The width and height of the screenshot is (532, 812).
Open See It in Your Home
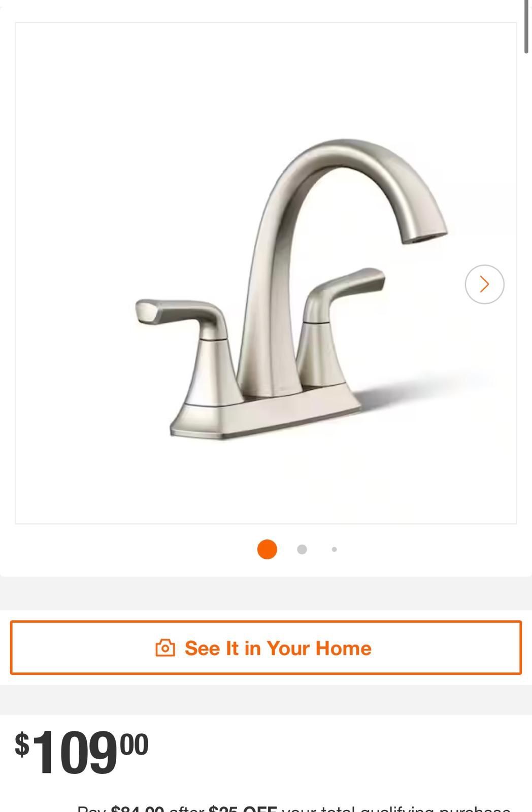[x=266, y=648]
